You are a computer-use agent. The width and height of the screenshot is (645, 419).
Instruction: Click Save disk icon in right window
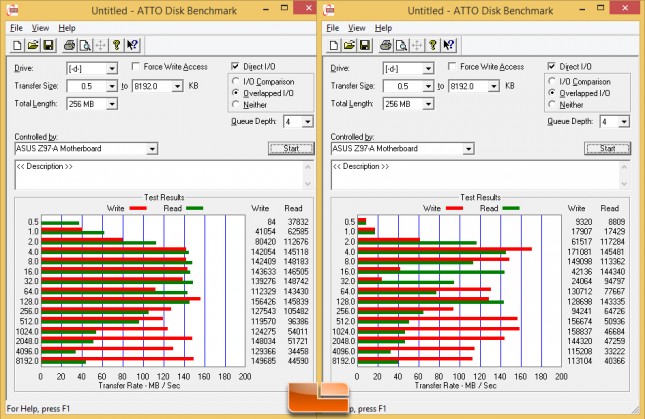(365, 45)
